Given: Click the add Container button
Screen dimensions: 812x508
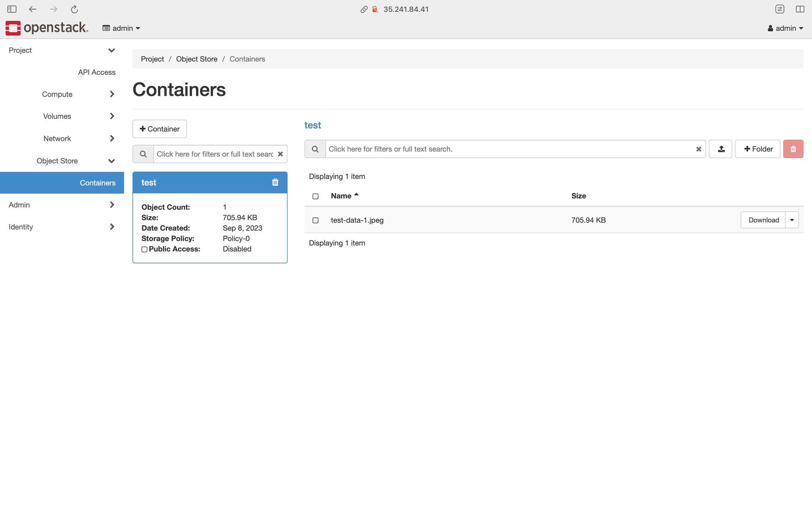Looking at the screenshot, I should click(159, 129).
